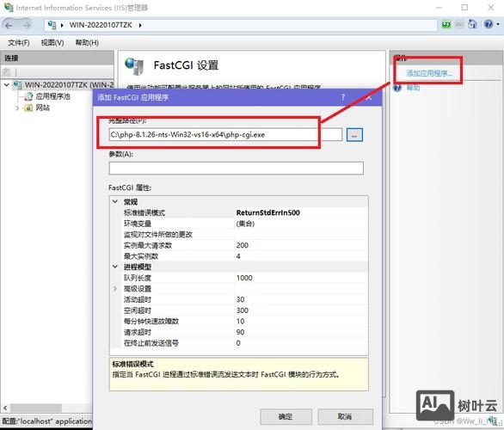
Task: Select 请求超时 value 90
Action: point(240,332)
